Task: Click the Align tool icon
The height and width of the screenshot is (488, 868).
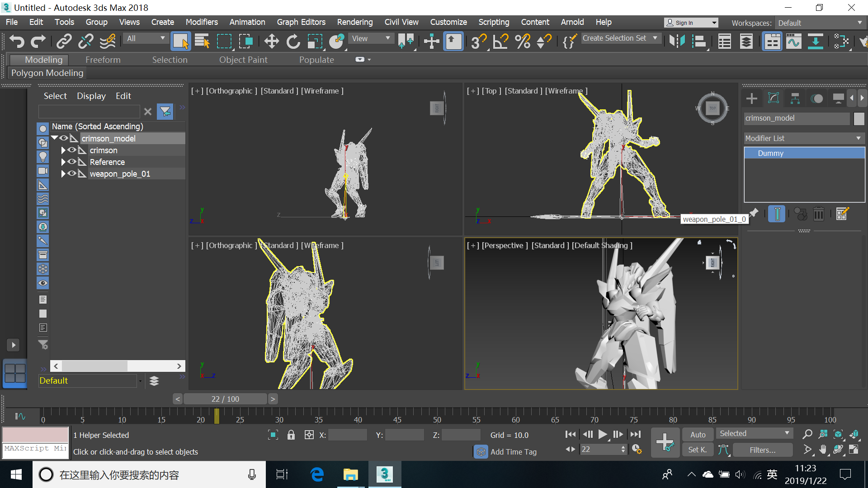Action: 699,41
